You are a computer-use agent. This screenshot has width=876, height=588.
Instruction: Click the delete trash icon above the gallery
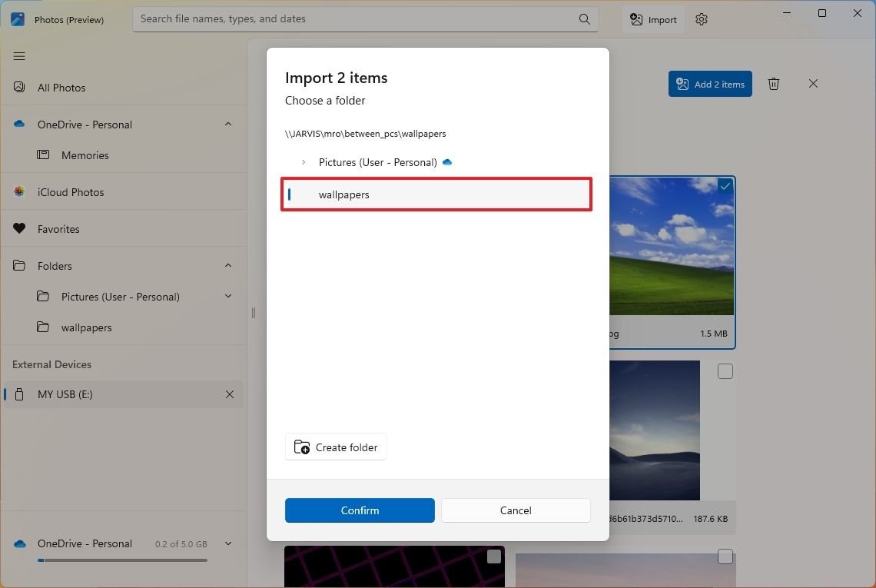point(774,84)
